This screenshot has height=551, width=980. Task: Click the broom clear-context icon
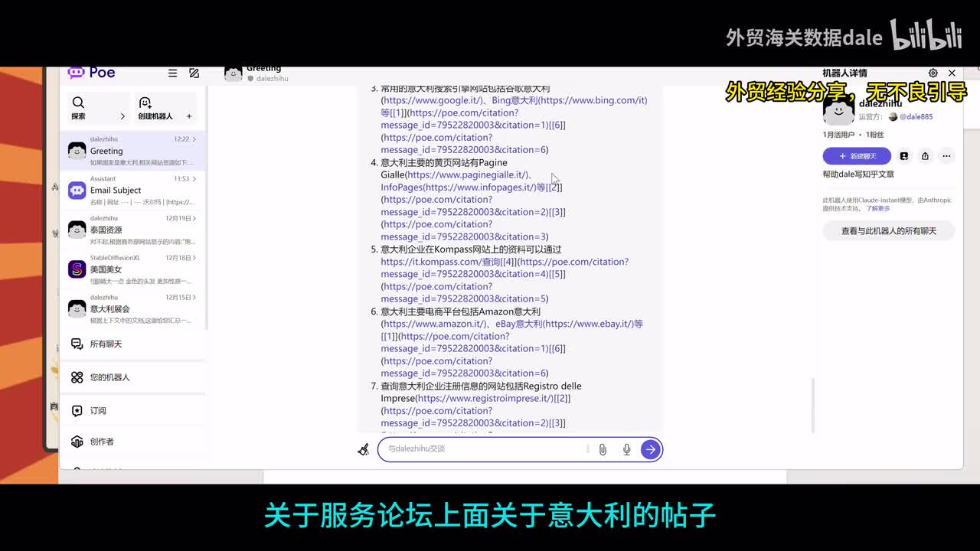364,449
